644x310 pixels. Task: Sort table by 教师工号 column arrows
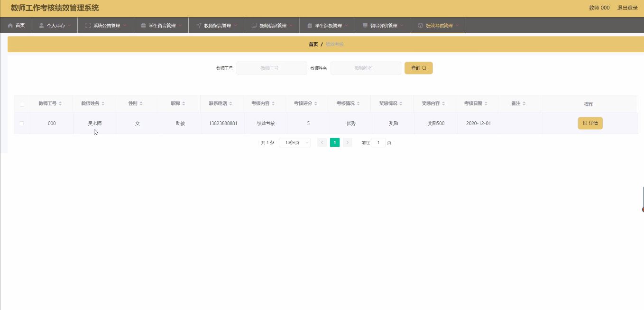[x=60, y=104]
